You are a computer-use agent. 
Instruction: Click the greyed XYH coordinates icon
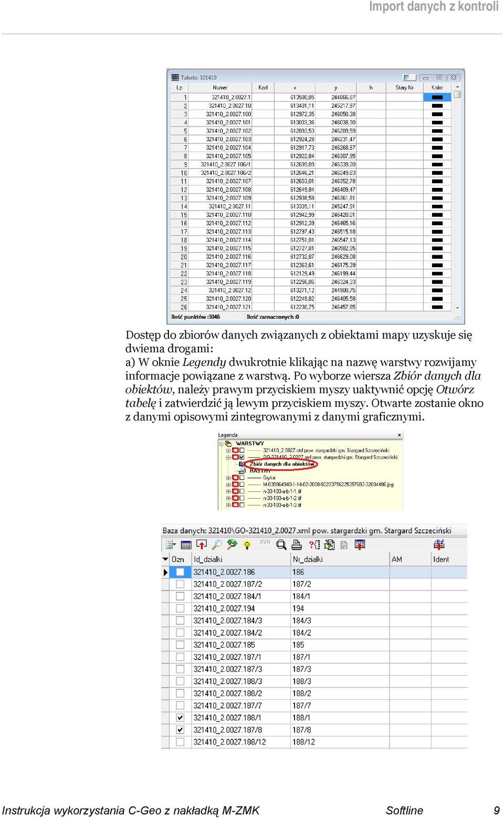pyautogui.click(x=265, y=542)
